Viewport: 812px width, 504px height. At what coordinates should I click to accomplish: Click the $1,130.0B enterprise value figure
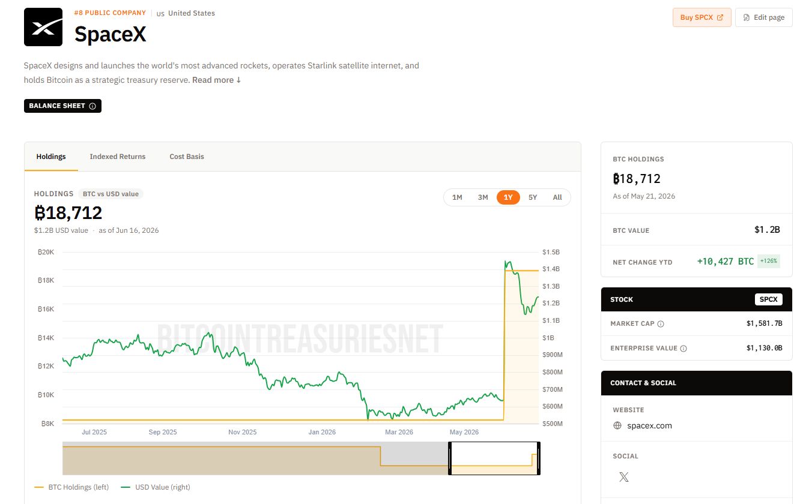pos(765,349)
